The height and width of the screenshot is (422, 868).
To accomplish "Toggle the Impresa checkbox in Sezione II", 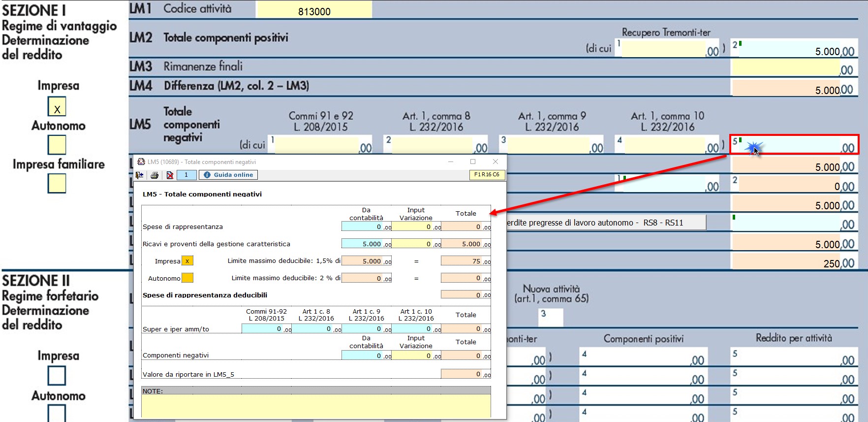I will pos(57,376).
